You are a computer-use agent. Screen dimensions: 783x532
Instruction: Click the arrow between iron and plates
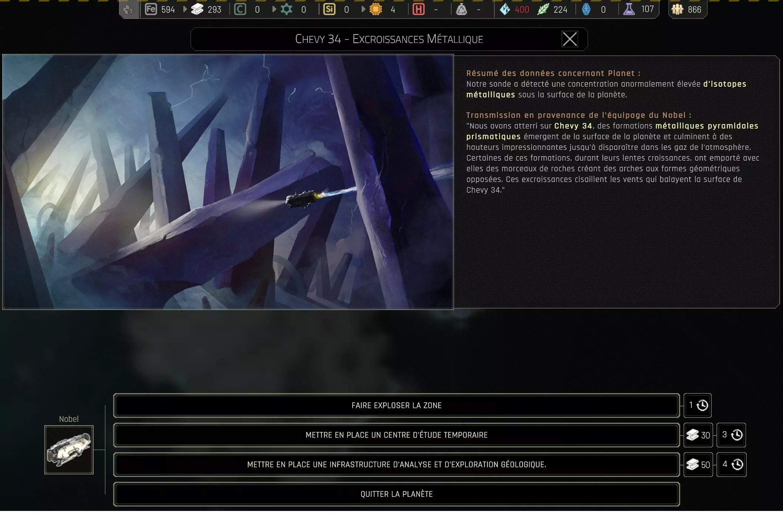(185, 9)
